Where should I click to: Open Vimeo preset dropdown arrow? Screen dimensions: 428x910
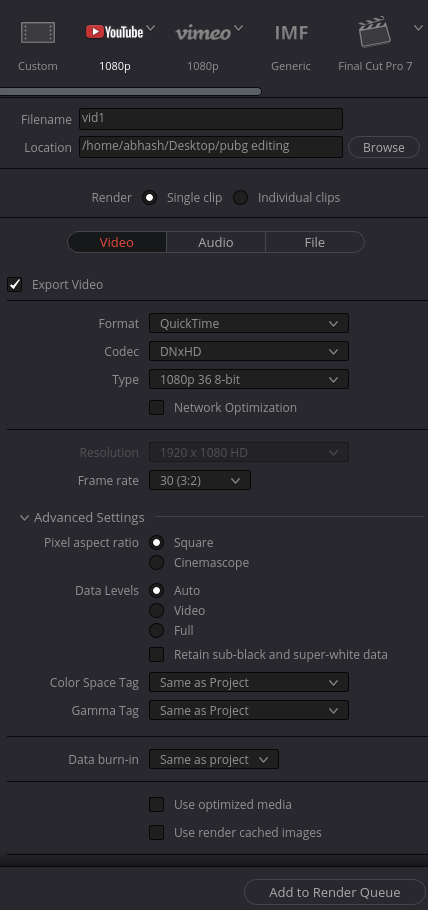(238, 28)
